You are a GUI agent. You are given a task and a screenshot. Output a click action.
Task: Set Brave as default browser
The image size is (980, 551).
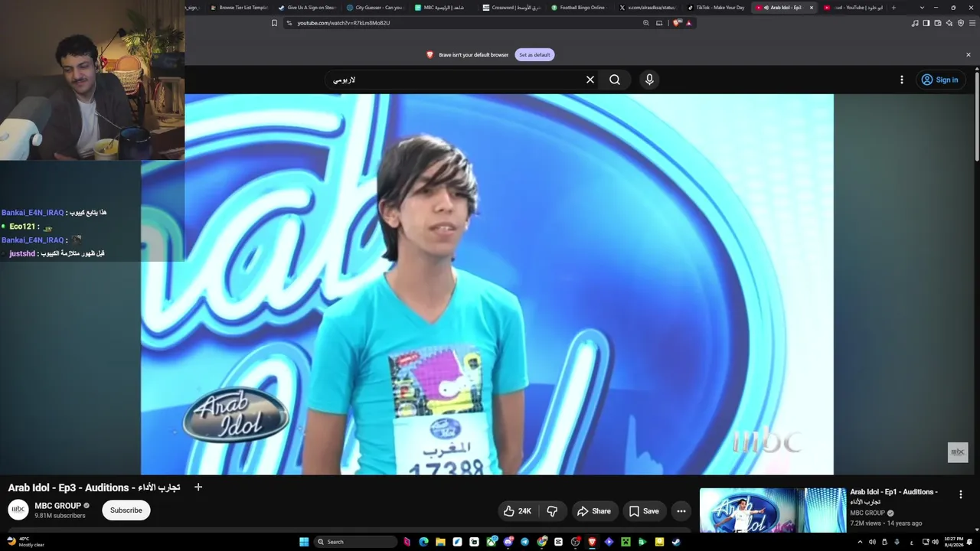[534, 55]
